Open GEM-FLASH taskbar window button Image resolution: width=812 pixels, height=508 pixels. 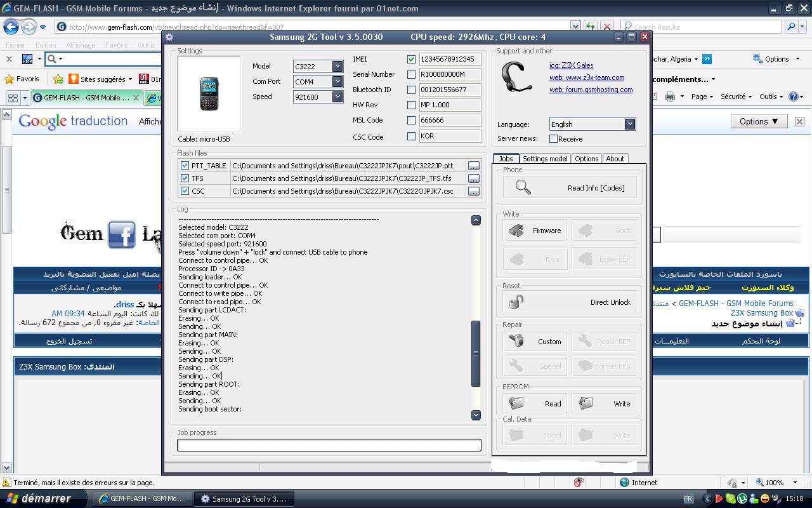pos(143,498)
